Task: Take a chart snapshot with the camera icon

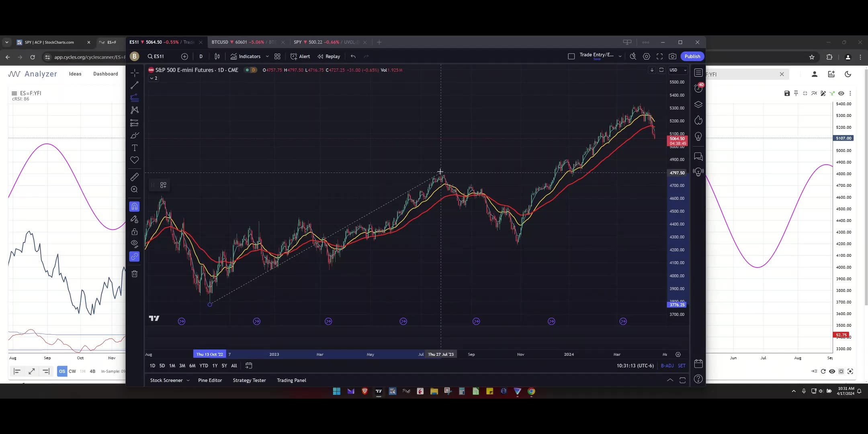Action: pyautogui.click(x=673, y=56)
